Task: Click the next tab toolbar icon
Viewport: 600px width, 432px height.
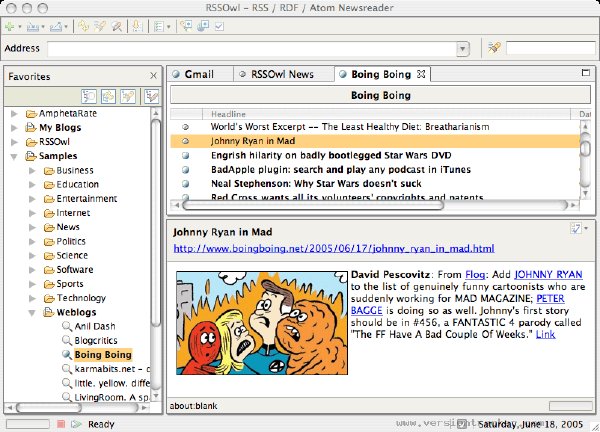Action: (x=203, y=26)
